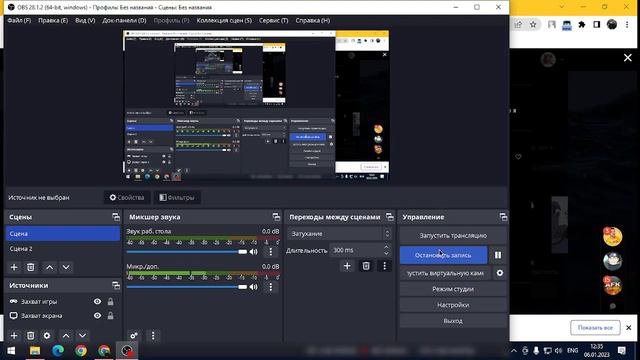The height and width of the screenshot is (360, 640).
Task: Open the Файл (F) menu
Action: pos(19,20)
